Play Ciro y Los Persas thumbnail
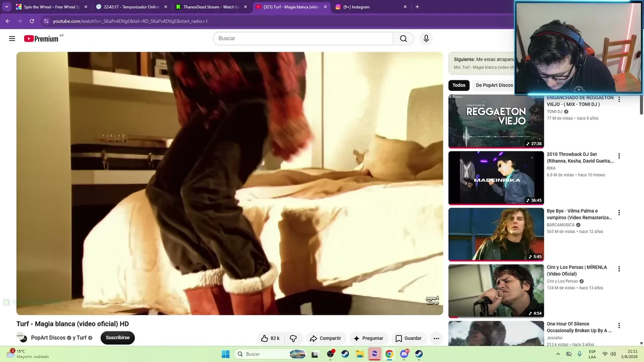 [496, 291]
